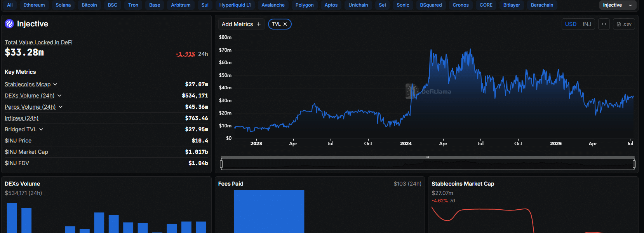Select the Bitcoin chain tab

point(89,5)
